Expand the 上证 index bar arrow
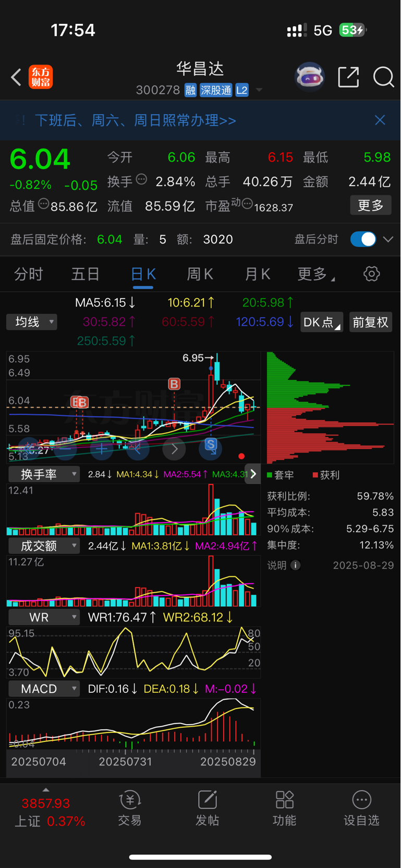This screenshot has width=401, height=868. (x=46, y=790)
